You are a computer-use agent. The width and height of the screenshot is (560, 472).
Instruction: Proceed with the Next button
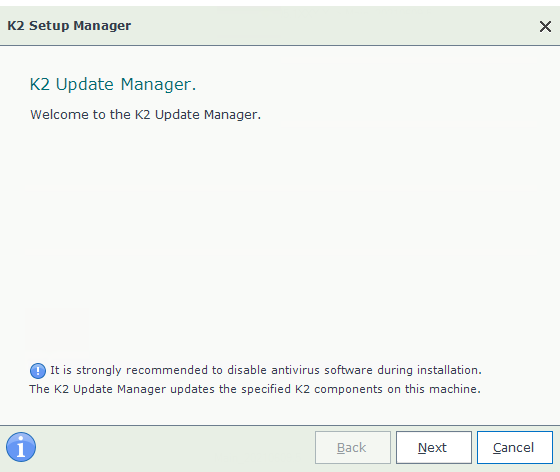[x=434, y=447]
